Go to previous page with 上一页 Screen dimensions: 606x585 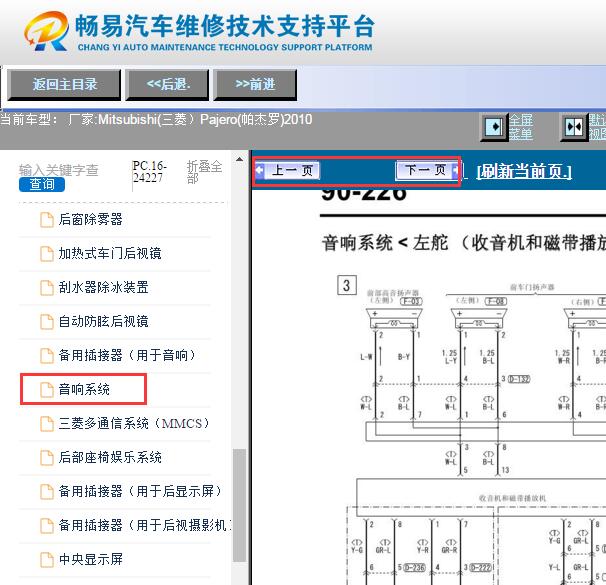287,170
